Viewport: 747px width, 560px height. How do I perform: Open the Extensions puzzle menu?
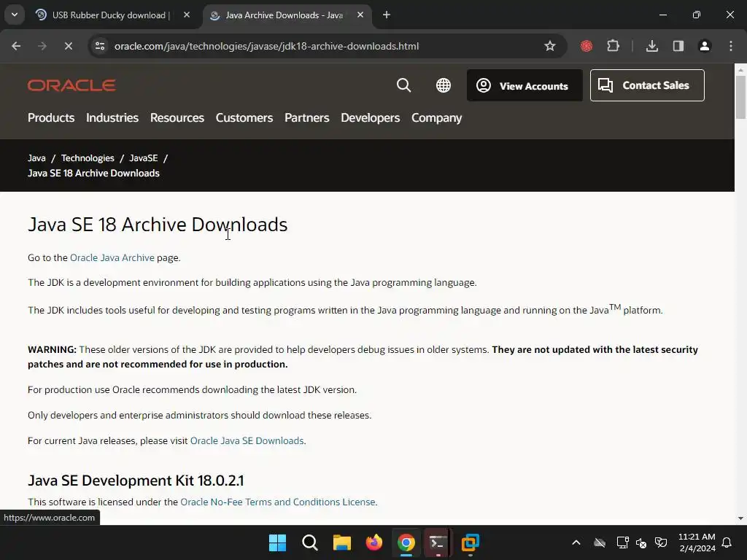pyautogui.click(x=613, y=46)
